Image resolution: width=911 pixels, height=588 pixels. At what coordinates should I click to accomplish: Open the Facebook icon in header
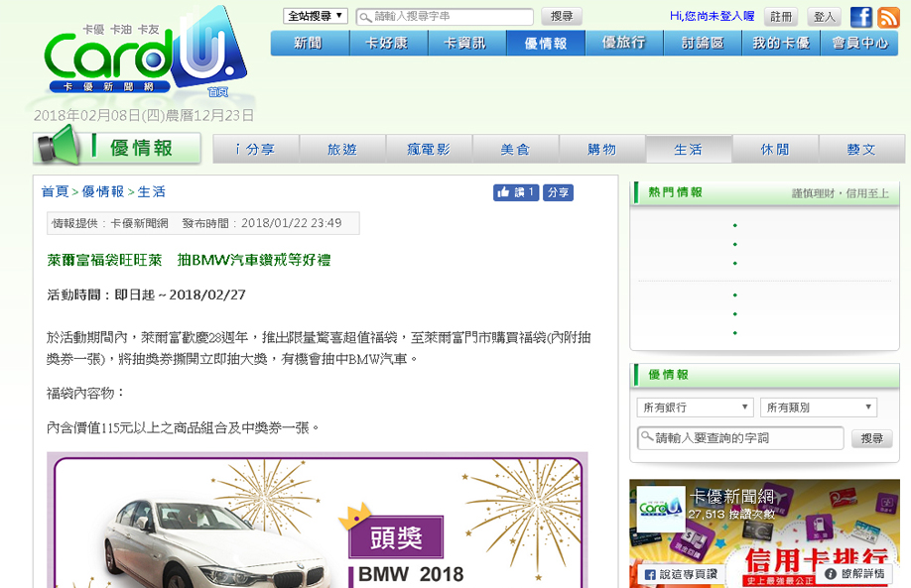861,17
